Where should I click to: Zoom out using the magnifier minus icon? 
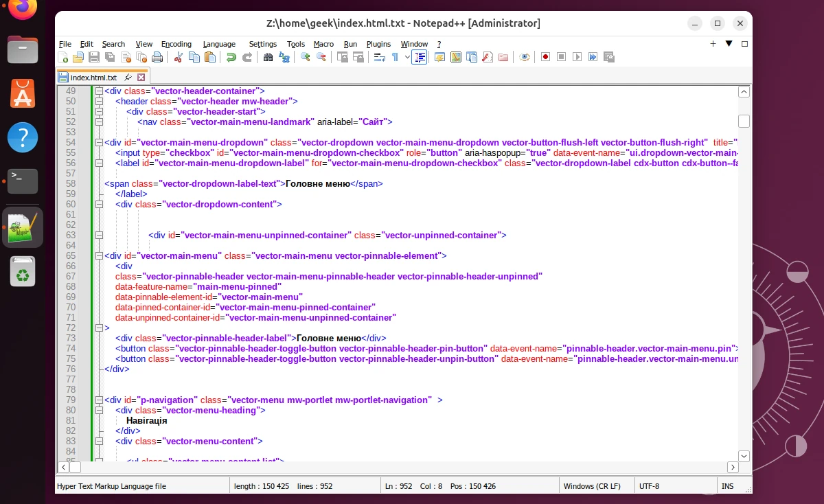click(321, 57)
